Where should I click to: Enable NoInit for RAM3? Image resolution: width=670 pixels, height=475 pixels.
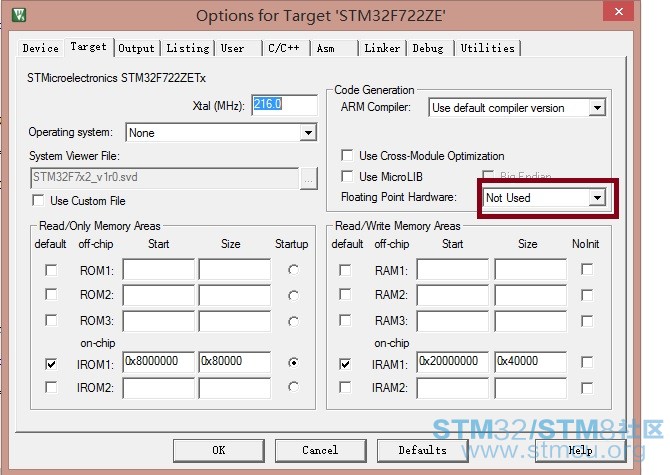(x=587, y=321)
